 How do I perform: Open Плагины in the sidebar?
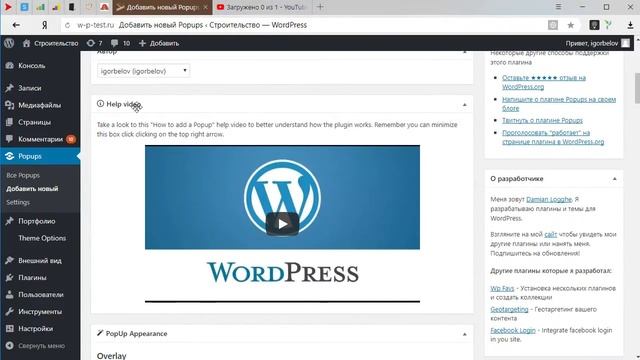tap(32, 278)
